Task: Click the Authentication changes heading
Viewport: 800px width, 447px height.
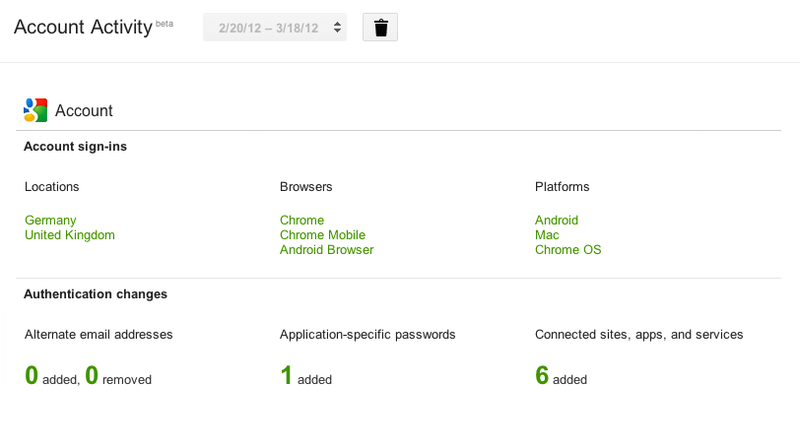Action: 95,294
